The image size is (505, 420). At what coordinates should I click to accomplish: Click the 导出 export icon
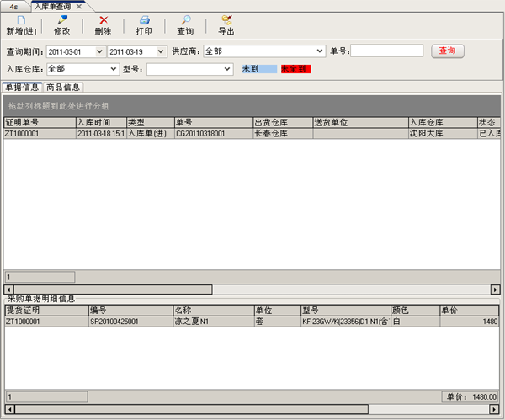226,20
